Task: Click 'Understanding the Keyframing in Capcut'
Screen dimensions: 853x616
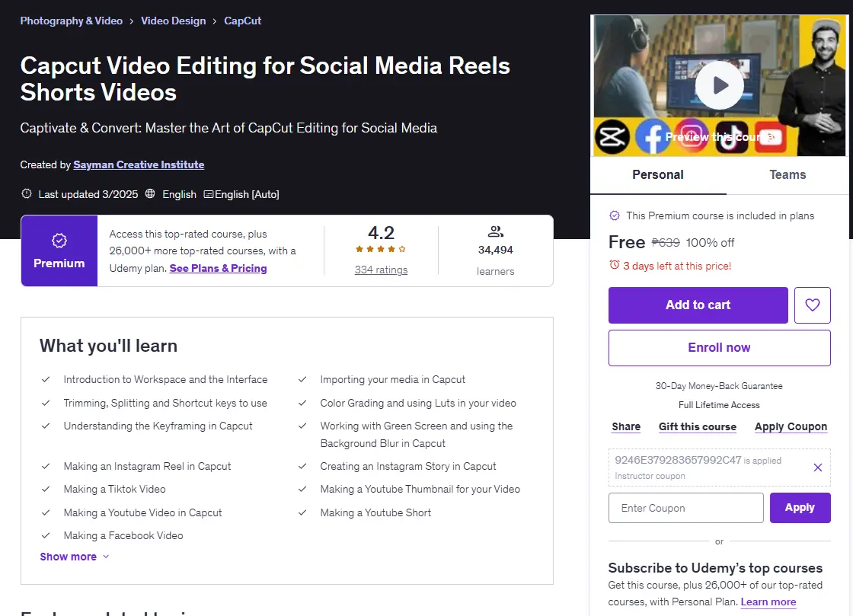Action: (158, 426)
